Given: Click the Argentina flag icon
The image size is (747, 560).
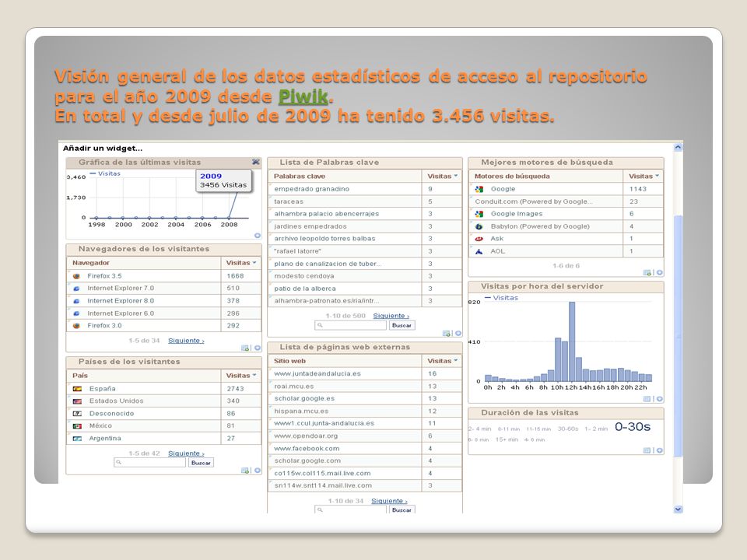Looking at the screenshot, I should click(77, 438).
